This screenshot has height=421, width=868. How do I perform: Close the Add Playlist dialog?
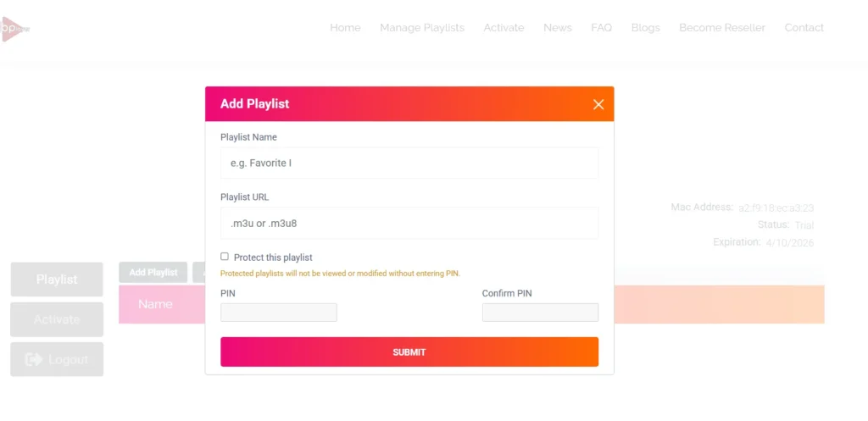click(598, 104)
